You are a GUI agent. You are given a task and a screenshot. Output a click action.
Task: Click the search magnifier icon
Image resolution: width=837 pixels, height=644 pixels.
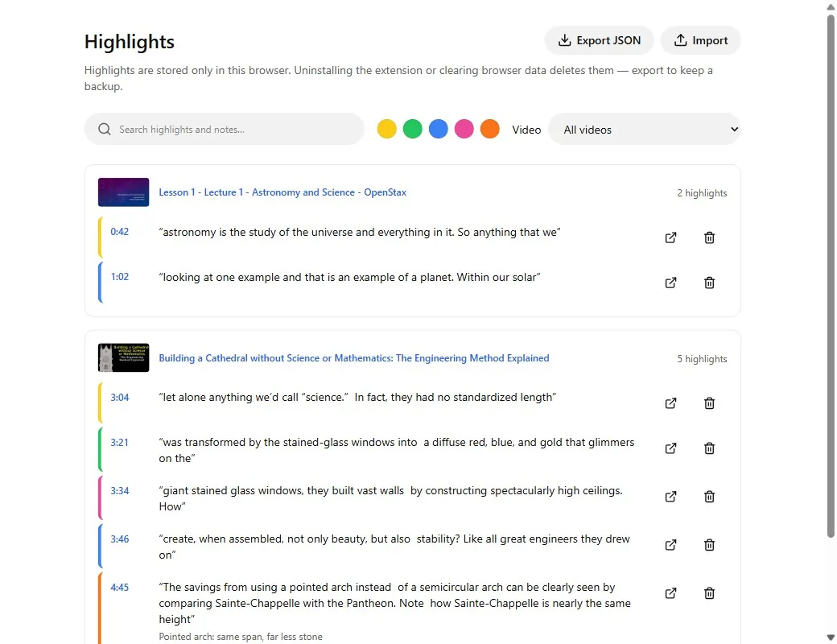[x=105, y=130]
